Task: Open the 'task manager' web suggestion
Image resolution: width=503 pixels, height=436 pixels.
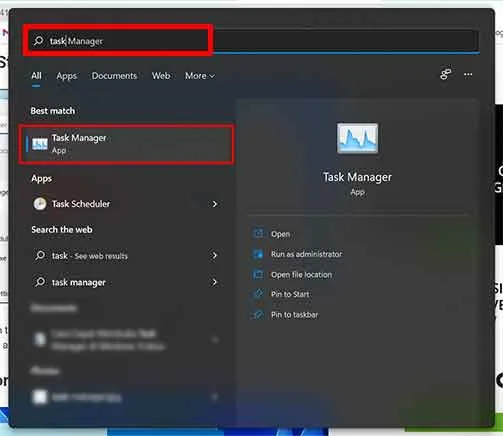Action: click(126, 282)
